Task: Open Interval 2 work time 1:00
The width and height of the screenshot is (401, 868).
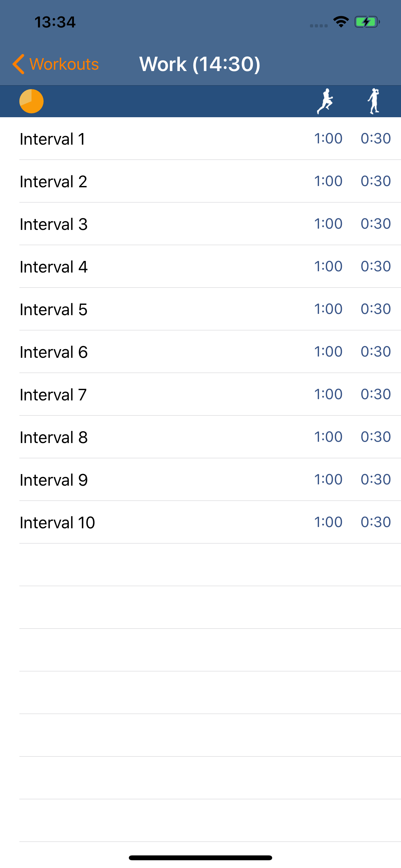Action: [328, 181]
